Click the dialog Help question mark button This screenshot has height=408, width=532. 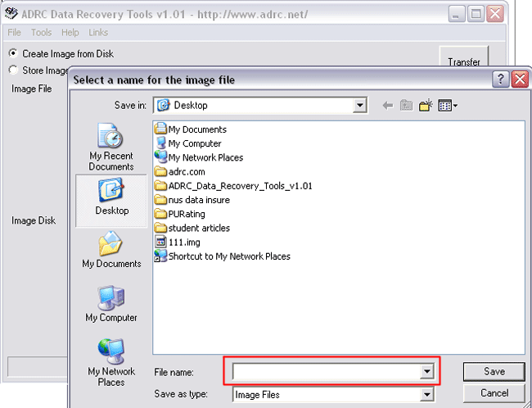[x=500, y=79]
